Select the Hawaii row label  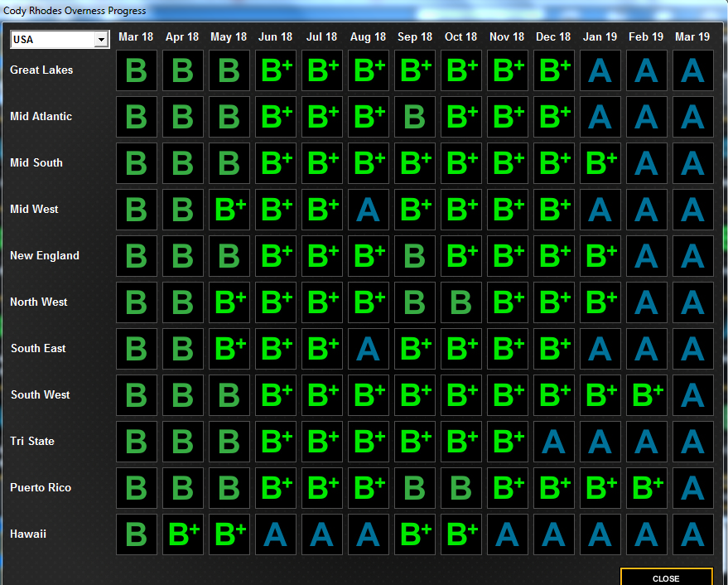pos(28,534)
